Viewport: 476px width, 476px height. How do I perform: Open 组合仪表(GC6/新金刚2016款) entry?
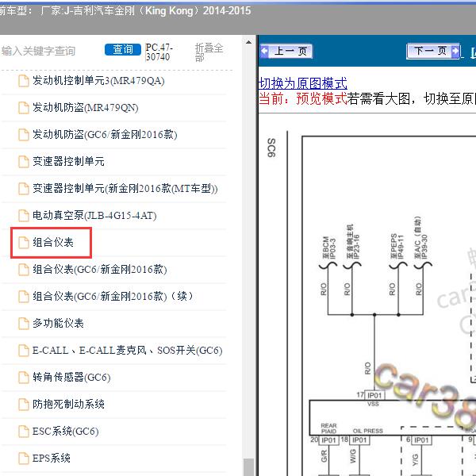click(100, 269)
